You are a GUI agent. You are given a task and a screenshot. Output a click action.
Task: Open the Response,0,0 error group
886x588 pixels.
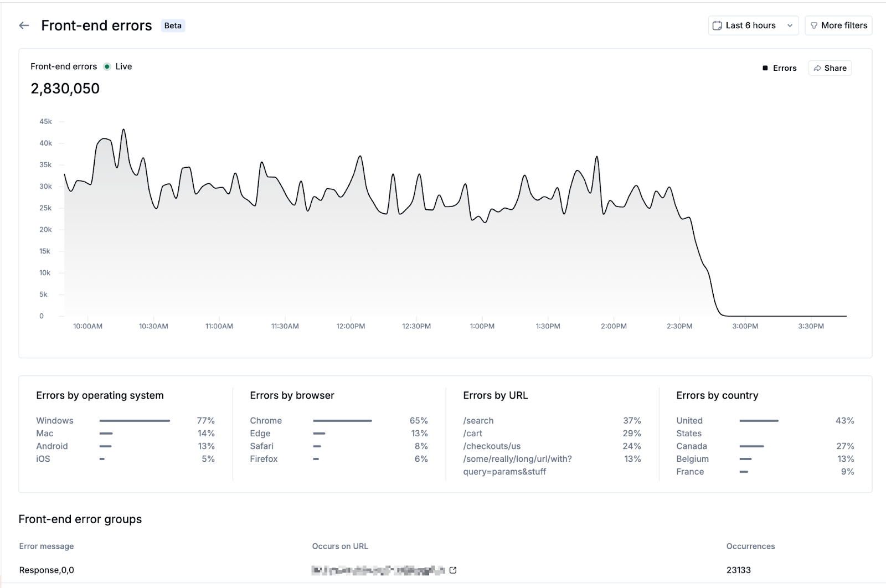[x=47, y=570]
